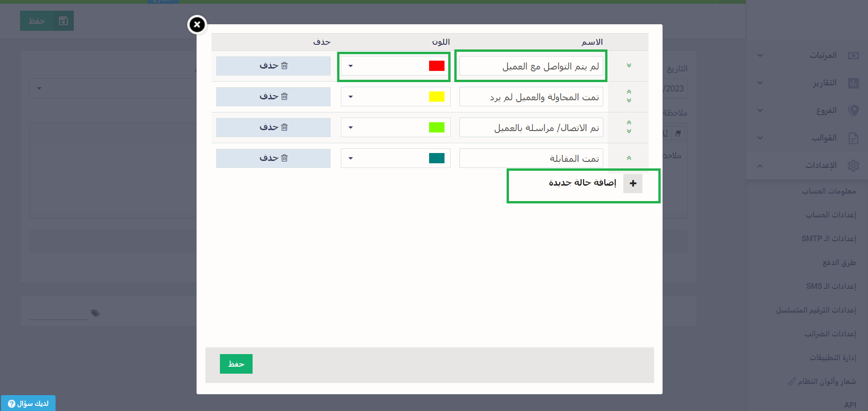Screen dimensions: 868x411
Task: Close the status dialog with the X icon
Action: coord(197,24)
